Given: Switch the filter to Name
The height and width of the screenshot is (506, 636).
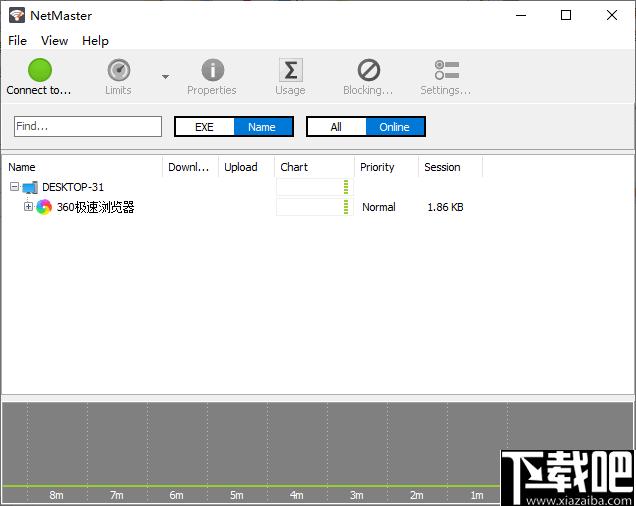Looking at the screenshot, I should click(262, 127).
